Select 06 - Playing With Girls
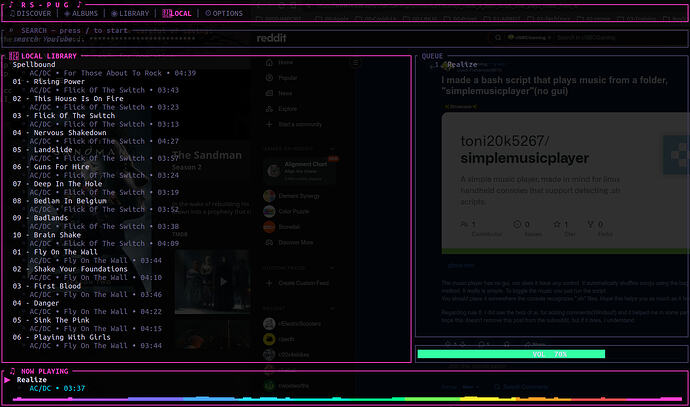This screenshot has width=690, height=407. point(62,337)
